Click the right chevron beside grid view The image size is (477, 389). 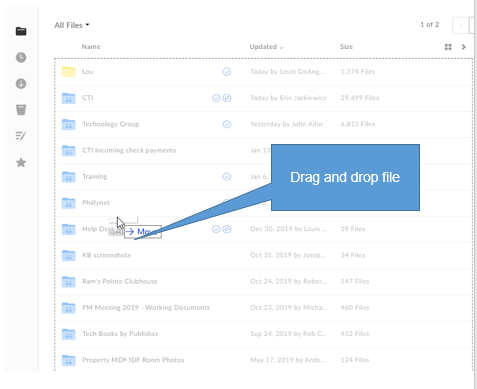pyautogui.click(x=464, y=47)
